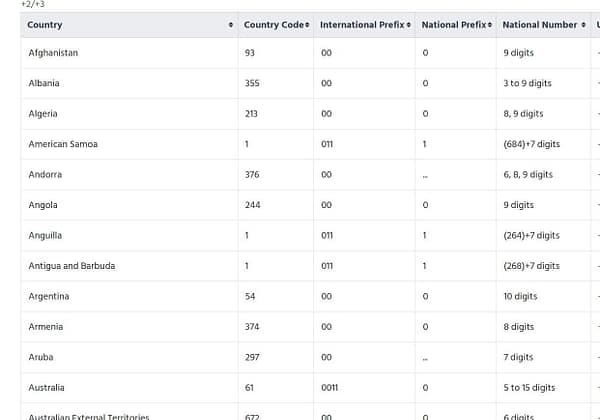The image size is (600, 420).
Task: Click the sort arrows in the Country header
Action: 232,25
